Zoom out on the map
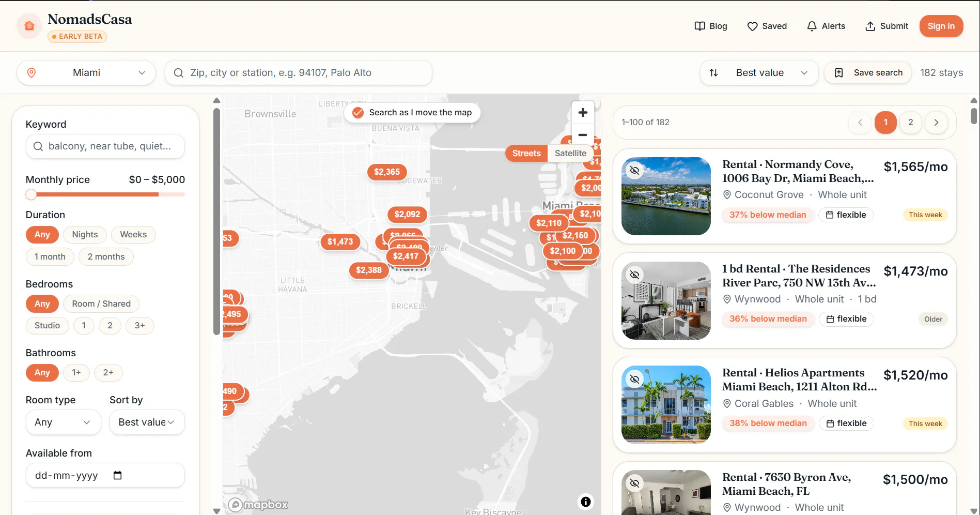The width and height of the screenshot is (980, 515). (583, 135)
